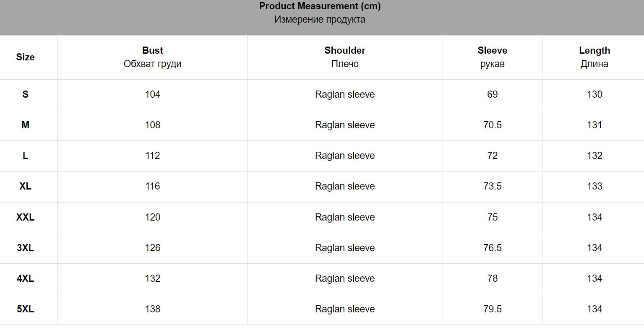The image size is (644, 335).
Task: Click length value 133
Action: point(594,187)
